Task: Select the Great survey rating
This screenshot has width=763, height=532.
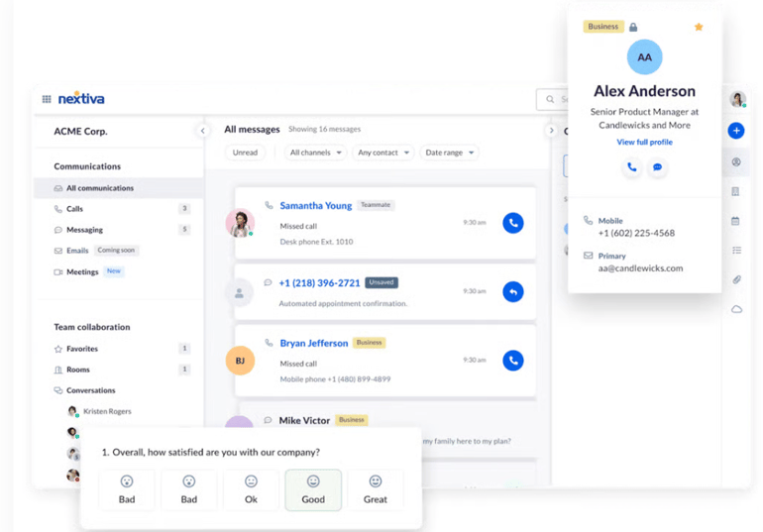Action: [376, 489]
